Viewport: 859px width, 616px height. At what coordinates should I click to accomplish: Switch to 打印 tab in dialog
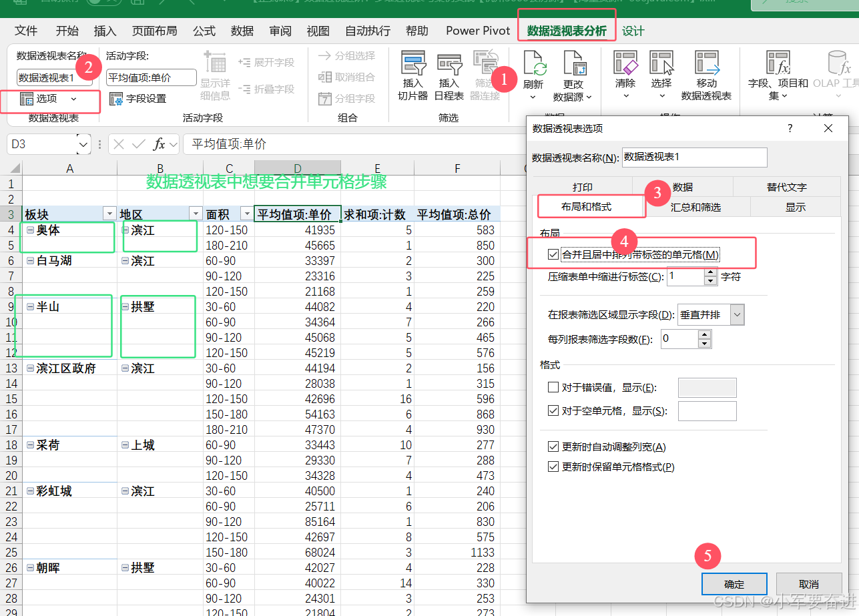[x=582, y=187]
